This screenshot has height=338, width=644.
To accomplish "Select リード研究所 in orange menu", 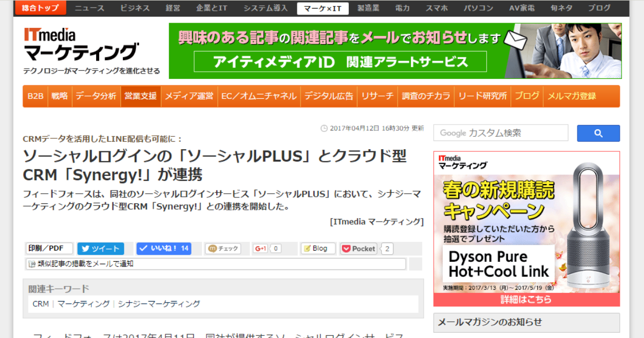I will (x=482, y=96).
